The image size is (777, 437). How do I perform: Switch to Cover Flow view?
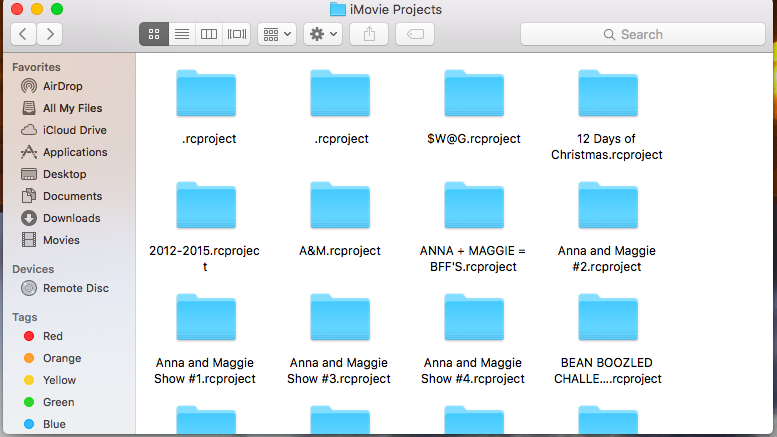point(236,34)
